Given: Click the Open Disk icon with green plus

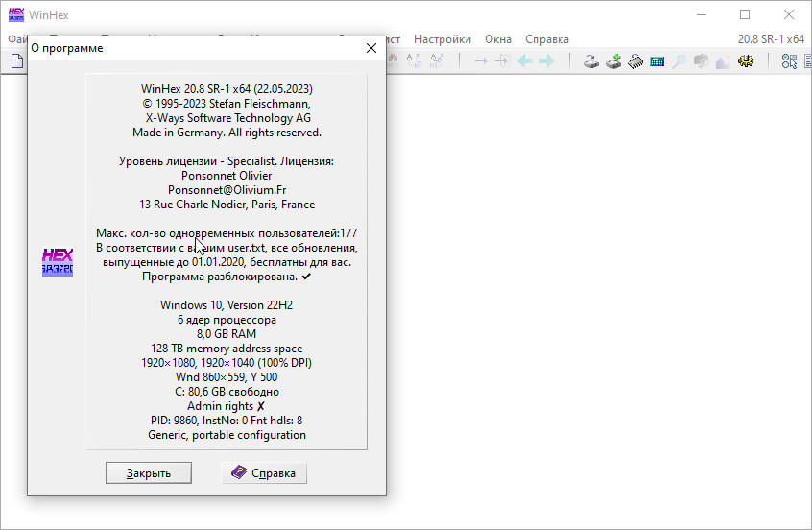Looking at the screenshot, I should click(x=613, y=61).
